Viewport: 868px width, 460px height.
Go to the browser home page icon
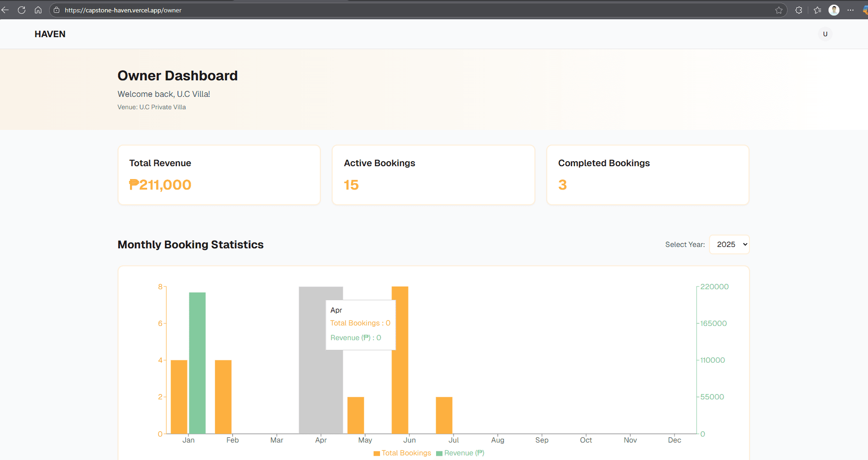[38, 10]
